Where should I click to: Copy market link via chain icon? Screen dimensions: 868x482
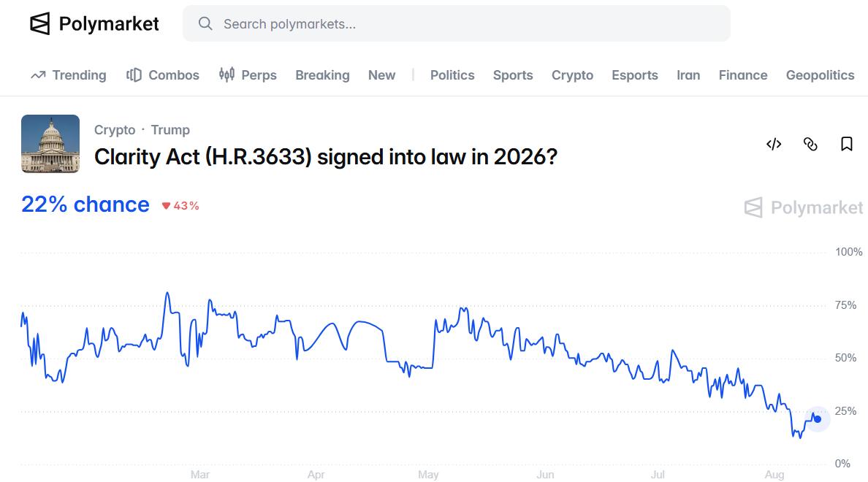click(810, 145)
